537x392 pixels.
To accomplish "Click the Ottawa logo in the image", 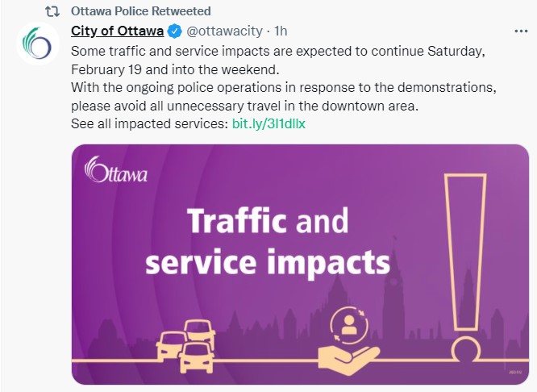I will coord(114,169).
